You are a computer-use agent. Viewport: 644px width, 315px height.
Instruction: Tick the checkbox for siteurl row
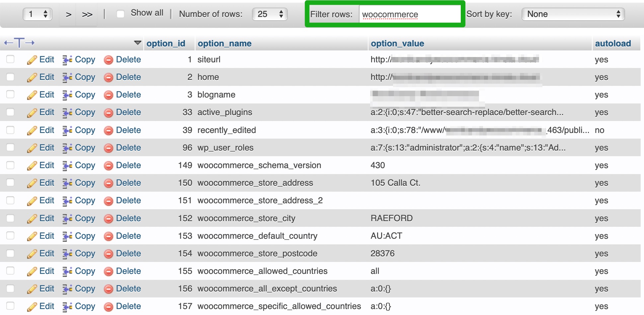pos(10,59)
